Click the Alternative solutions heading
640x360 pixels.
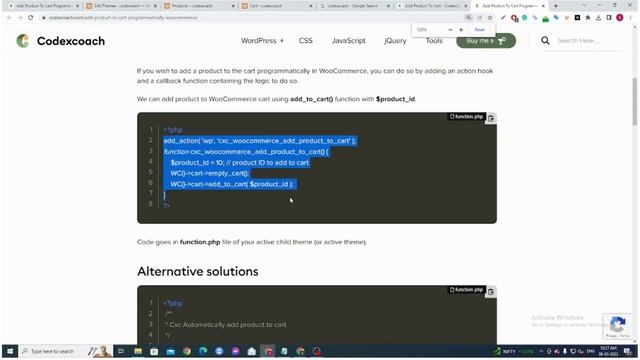coord(198,271)
